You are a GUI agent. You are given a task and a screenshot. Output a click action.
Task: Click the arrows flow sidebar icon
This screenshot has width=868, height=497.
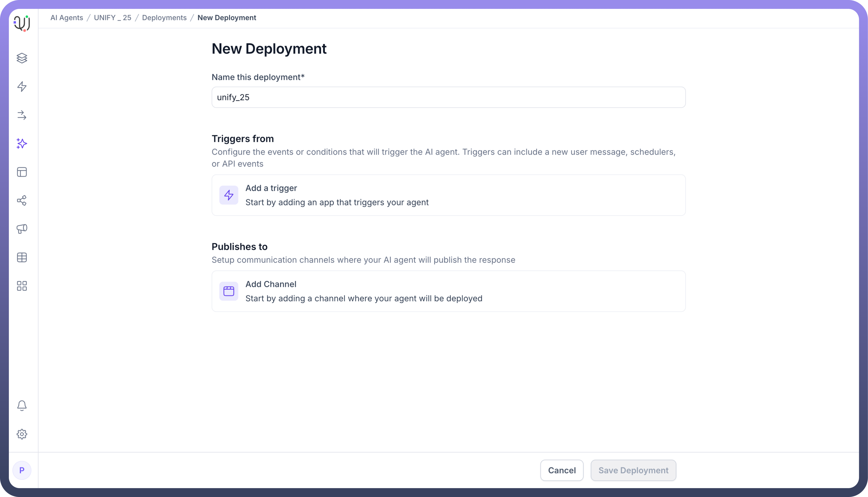point(22,115)
